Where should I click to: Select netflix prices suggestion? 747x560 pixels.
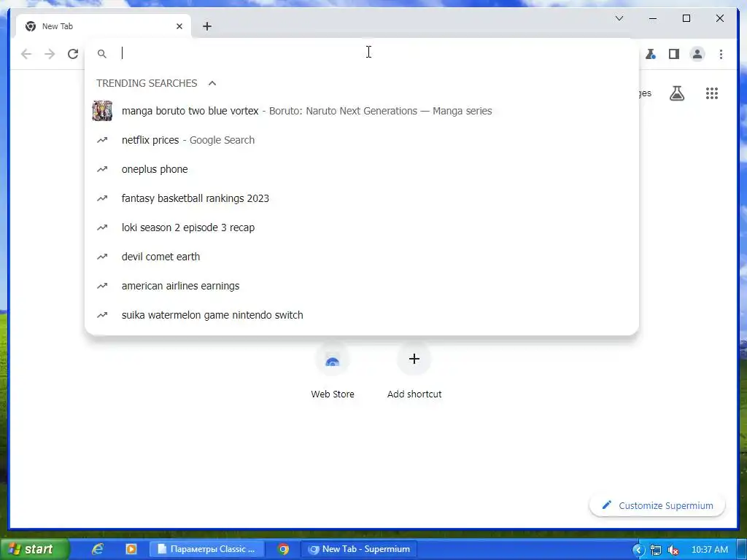pyautogui.click(x=362, y=140)
